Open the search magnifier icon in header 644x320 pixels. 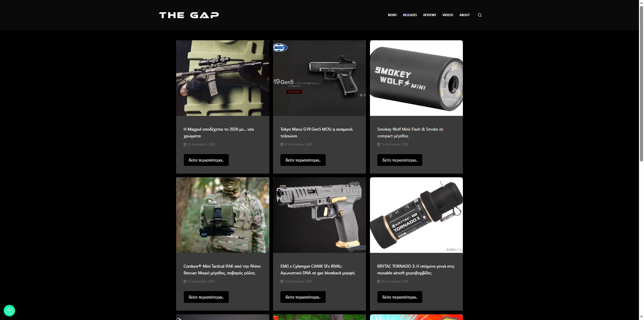480,15
